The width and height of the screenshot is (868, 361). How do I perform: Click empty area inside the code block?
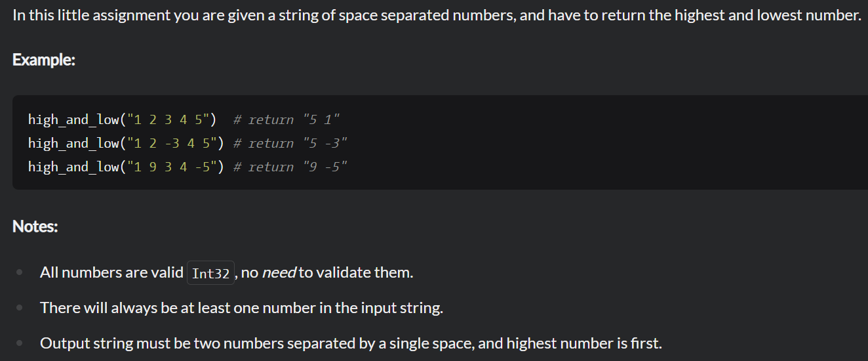click(x=590, y=143)
